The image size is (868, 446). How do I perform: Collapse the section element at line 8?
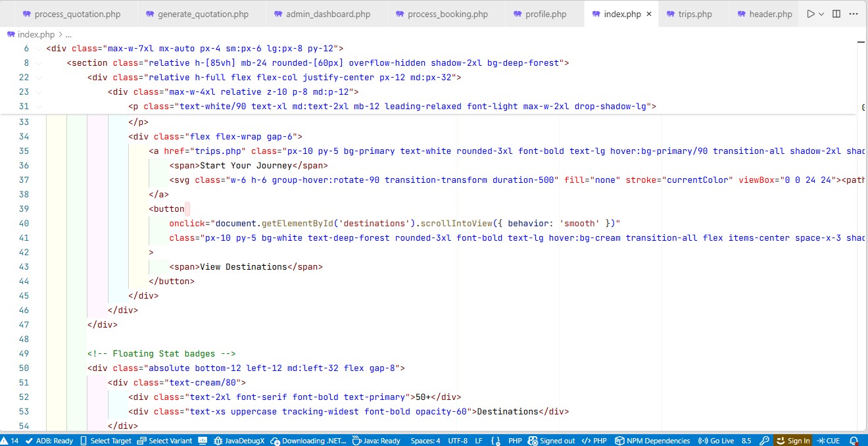(x=37, y=62)
